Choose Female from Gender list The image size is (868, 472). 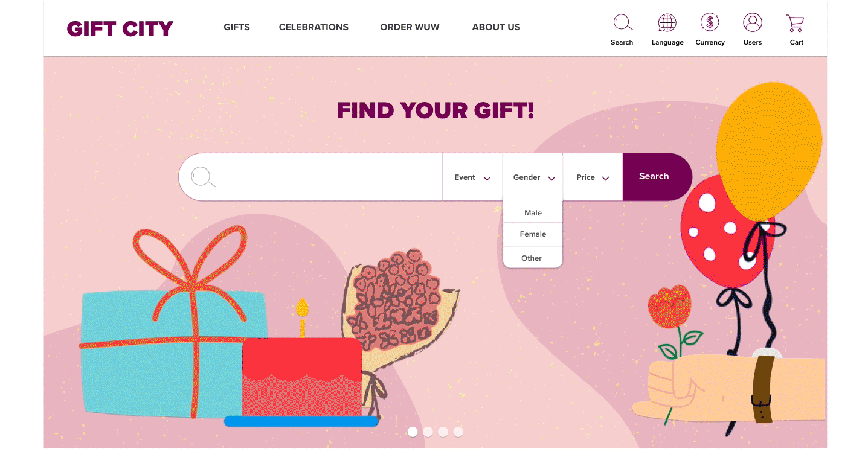tap(533, 234)
